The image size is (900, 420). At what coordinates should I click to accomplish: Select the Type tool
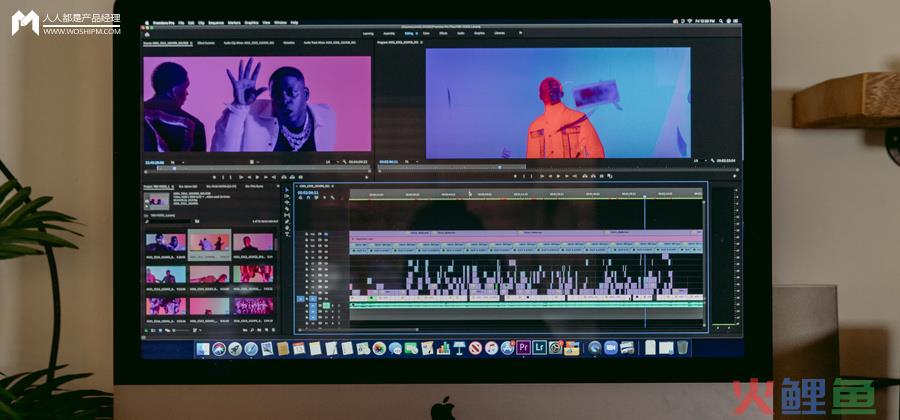(x=287, y=234)
